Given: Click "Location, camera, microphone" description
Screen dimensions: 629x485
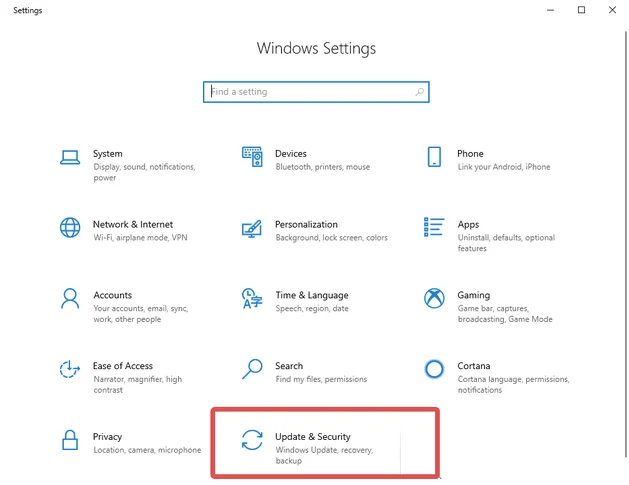Looking at the screenshot, I should coord(147,450).
